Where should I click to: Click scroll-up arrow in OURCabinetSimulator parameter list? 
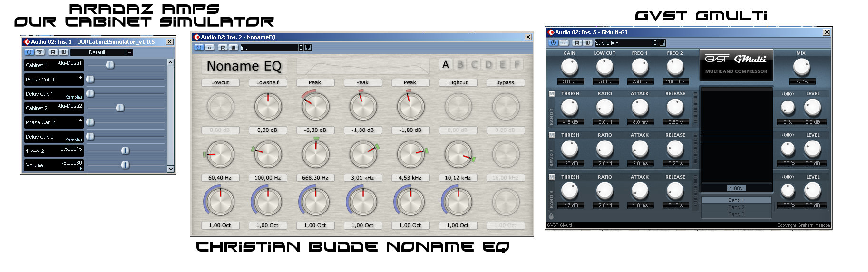171,62
